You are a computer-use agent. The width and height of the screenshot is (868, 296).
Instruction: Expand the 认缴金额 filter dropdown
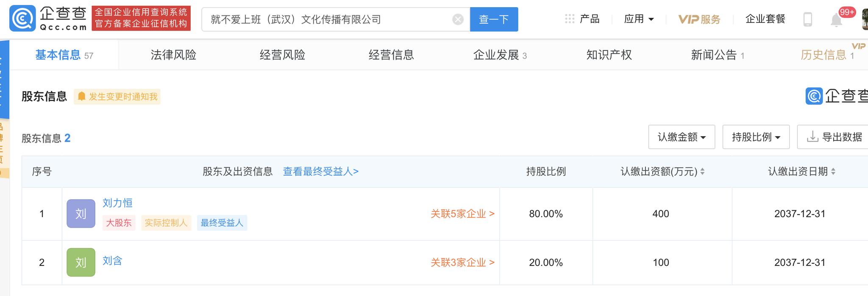pos(682,137)
